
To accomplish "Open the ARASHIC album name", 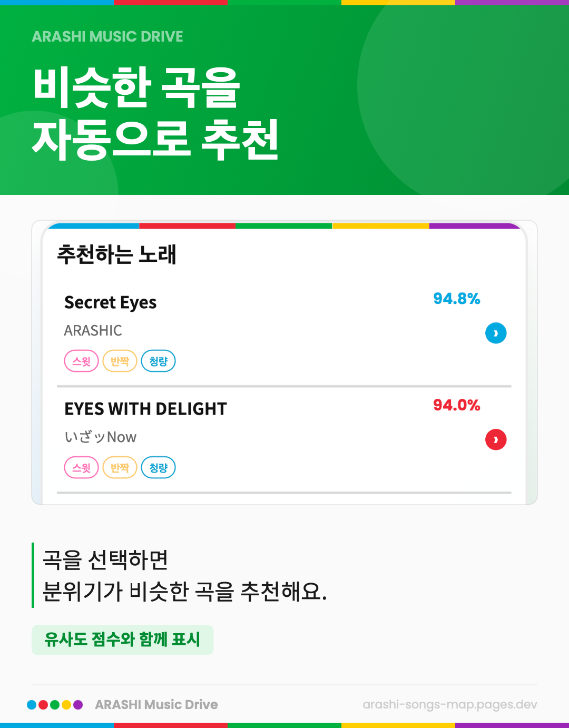I will pyautogui.click(x=93, y=331).
